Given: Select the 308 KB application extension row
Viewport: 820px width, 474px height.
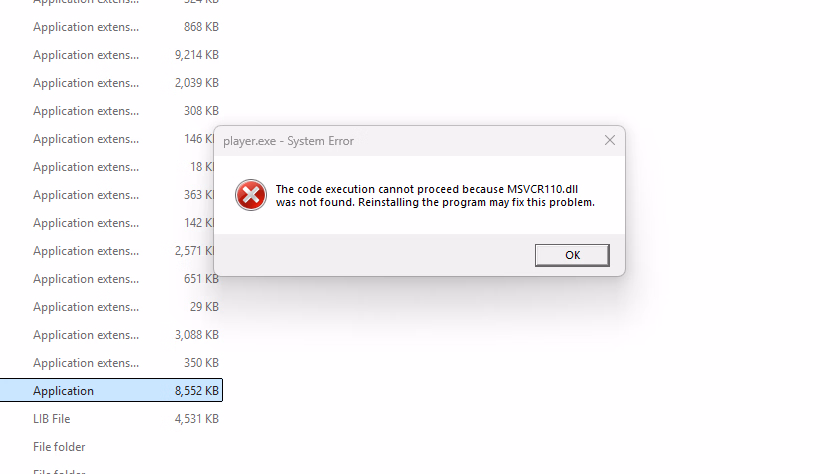Looking at the screenshot, I should coord(111,111).
